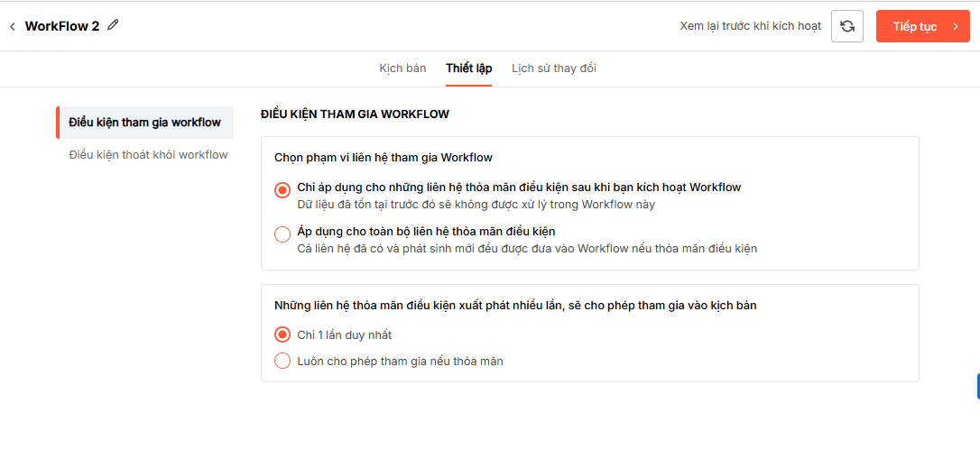Screen dimensions: 980x467
Task: Click the Tiếp tục button
Action: (x=914, y=27)
